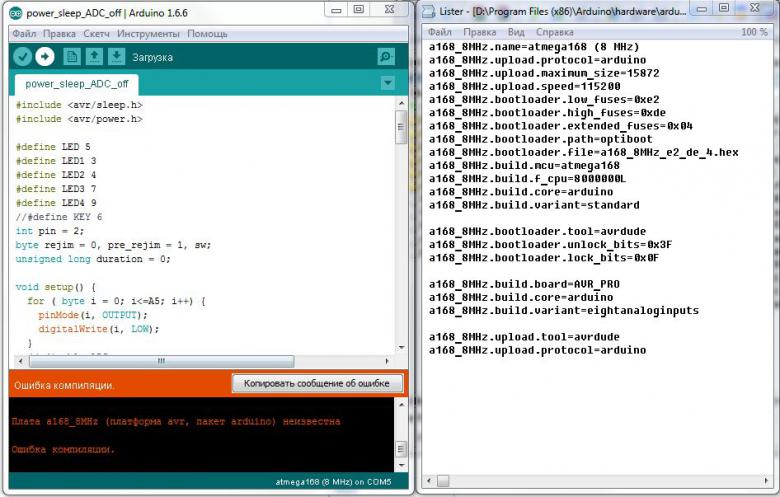This screenshot has height=497, width=780.
Task: Open the Инструменты menu
Action: (148, 34)
